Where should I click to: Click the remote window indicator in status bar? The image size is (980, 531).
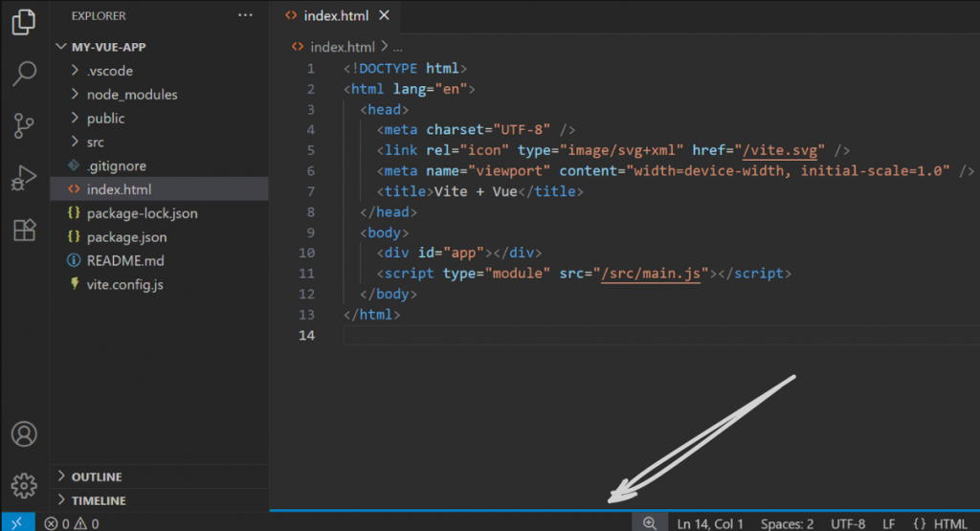coord(17,522)
